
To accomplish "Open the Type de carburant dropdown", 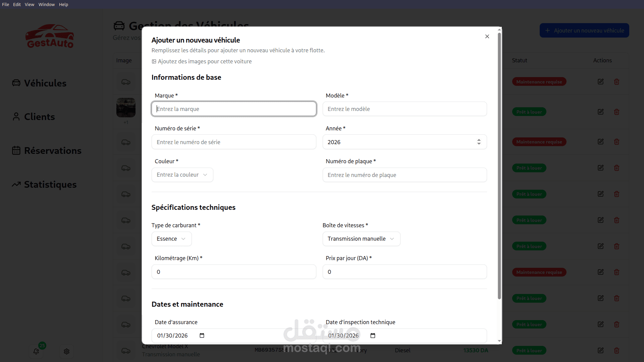I will pos(171,239).
